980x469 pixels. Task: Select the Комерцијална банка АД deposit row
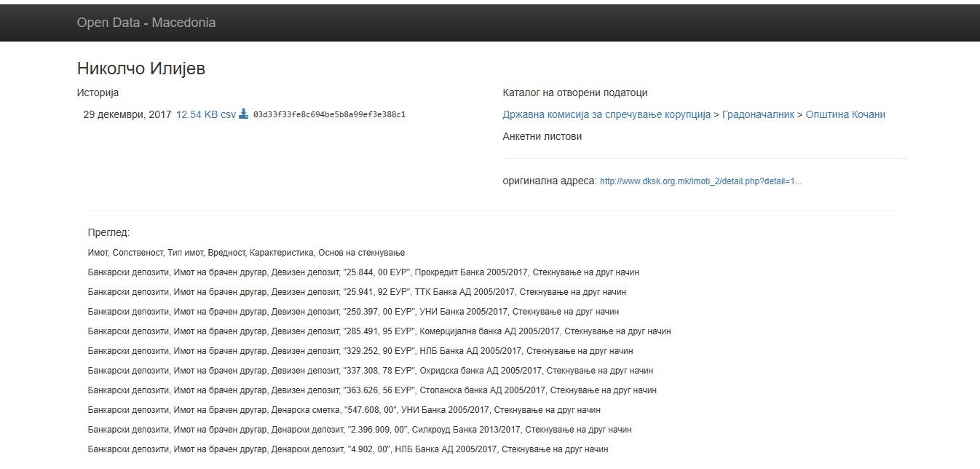[x=379, y=331]
